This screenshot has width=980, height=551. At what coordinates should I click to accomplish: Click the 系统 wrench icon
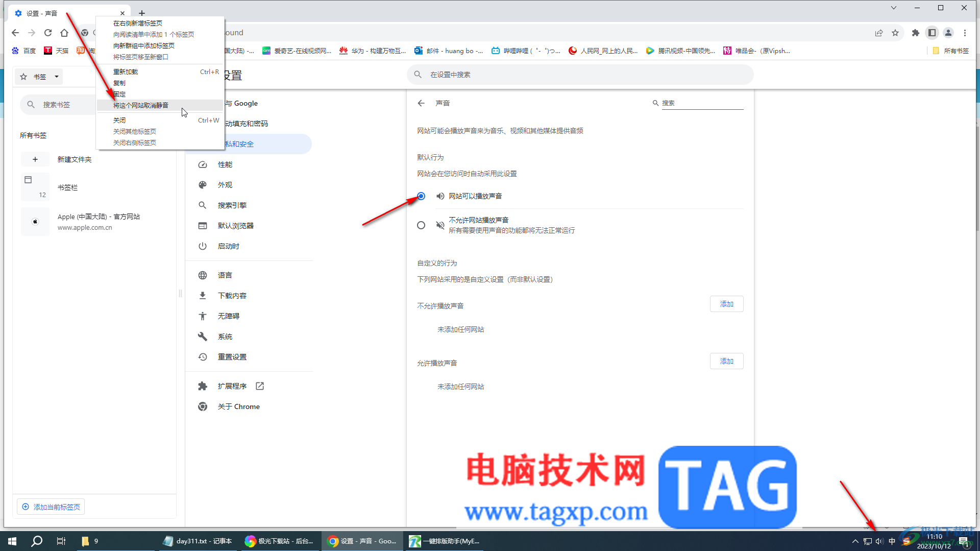(x=203, y=337)
